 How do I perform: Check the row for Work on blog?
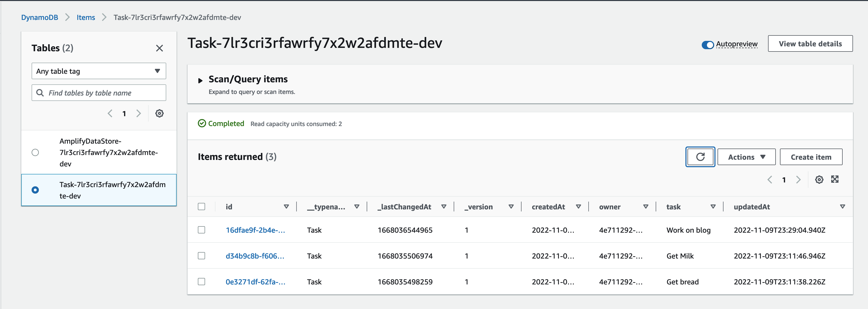(201, 230)
